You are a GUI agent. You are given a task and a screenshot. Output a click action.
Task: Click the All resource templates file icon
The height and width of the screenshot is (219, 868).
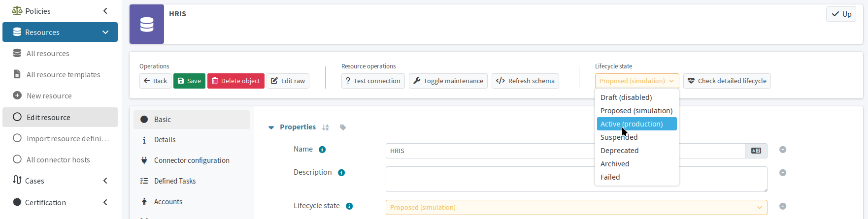[x=17, y=74]
